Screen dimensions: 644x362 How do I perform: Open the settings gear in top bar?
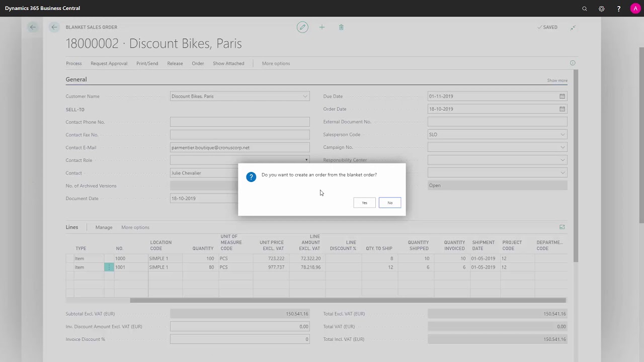[x=601, y=9]
